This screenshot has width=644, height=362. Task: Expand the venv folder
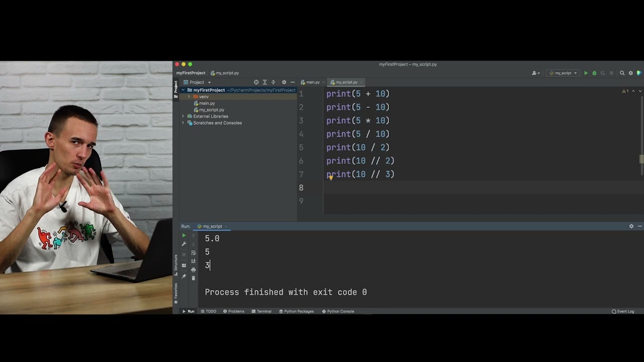(x=189, y=97)
